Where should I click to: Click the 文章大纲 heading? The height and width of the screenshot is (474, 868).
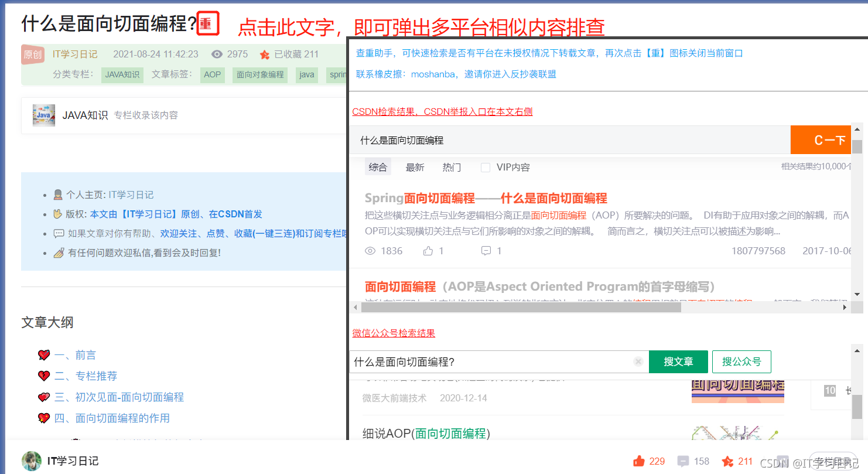pyautogui.click(x=47, y=323)
